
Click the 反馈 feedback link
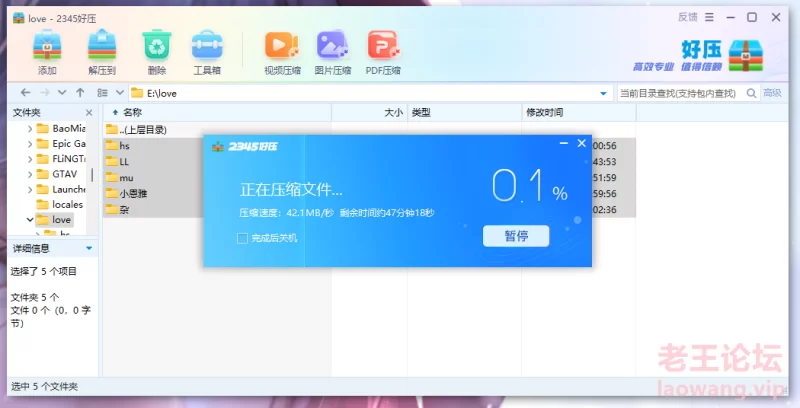[x=687, y=17]
